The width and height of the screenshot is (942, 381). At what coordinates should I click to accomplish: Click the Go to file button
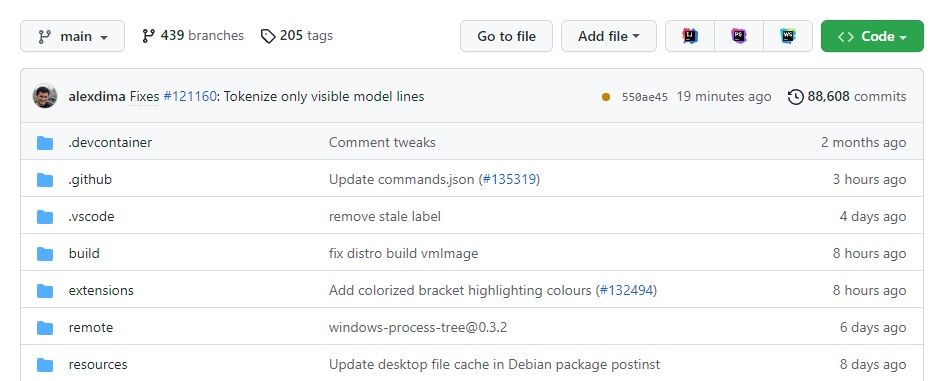(506, 36)
